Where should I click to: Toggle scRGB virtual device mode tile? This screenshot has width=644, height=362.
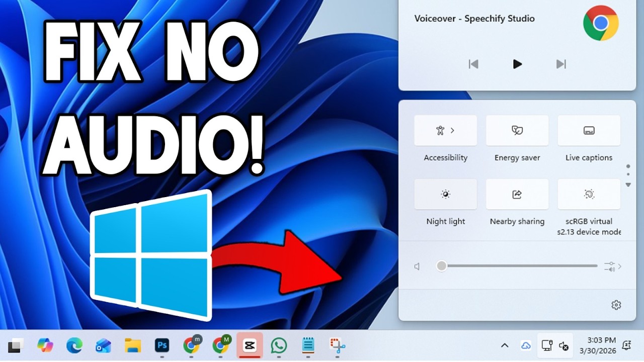pos(589,194)
